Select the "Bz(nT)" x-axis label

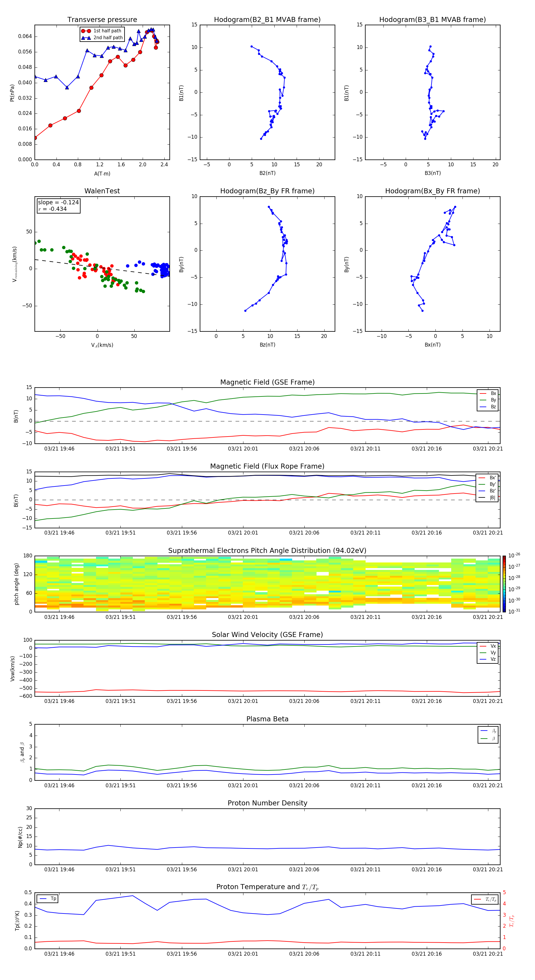[267, 345]
